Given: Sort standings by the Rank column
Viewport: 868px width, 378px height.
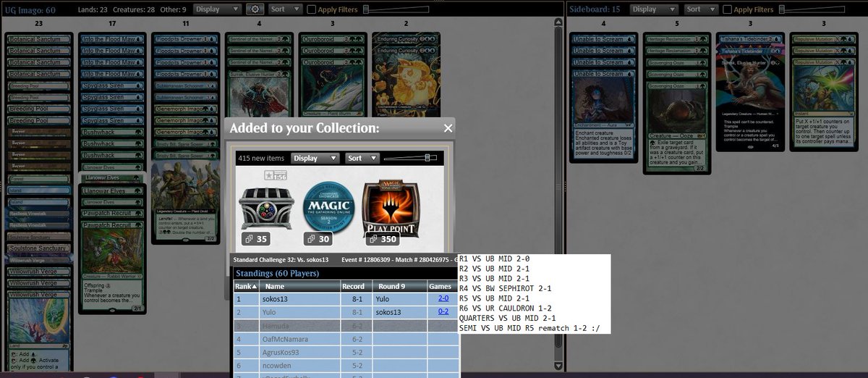Looking at the screenshot, I should pos(247,286).
